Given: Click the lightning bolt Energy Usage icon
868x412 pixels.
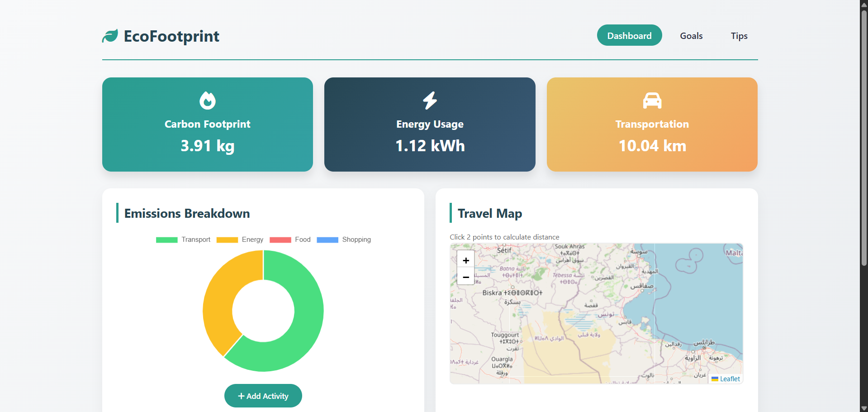Looking at the screenshot, I should click(x=430, y=101).
